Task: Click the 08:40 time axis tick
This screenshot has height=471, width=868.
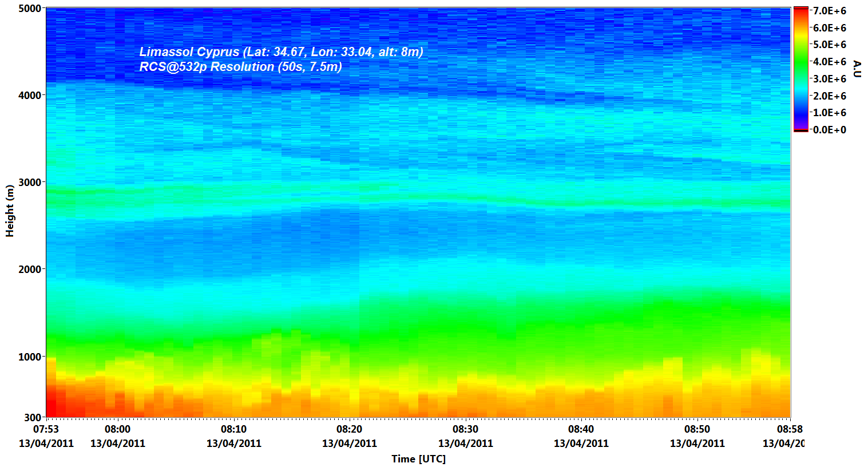Action: click(581, 429)
